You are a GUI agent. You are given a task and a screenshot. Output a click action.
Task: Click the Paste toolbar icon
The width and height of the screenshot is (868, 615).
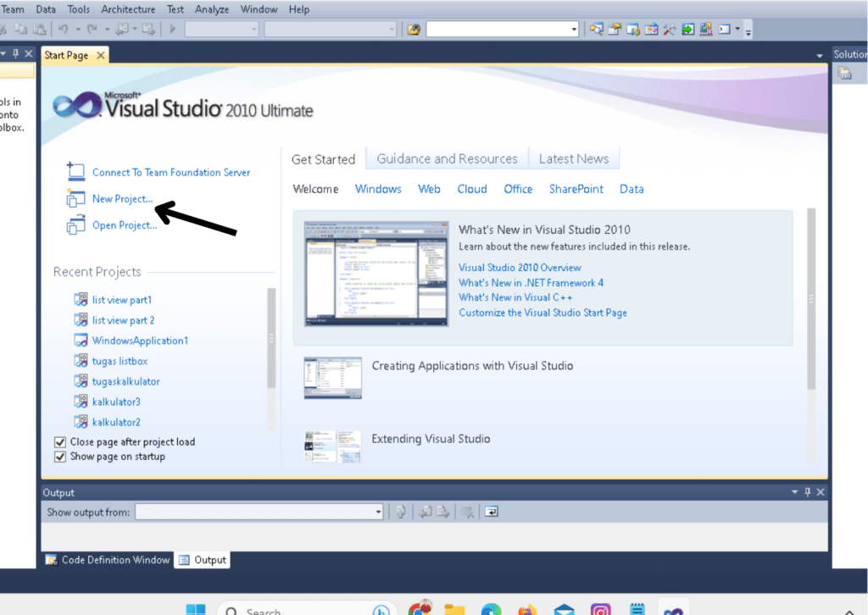(x=40, y=30)
